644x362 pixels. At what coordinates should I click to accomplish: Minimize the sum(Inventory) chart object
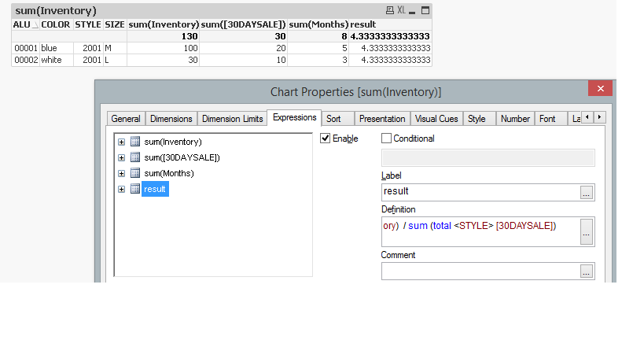[412, 11]
